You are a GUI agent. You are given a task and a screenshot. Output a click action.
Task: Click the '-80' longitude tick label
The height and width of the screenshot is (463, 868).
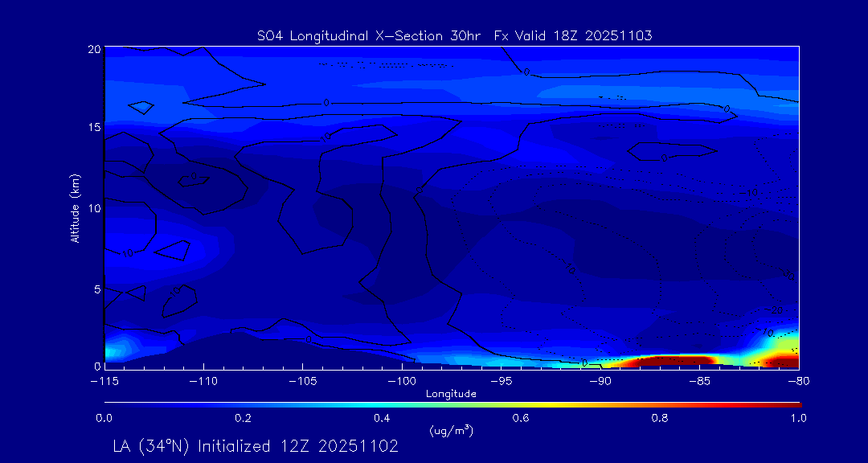(799, 382)
